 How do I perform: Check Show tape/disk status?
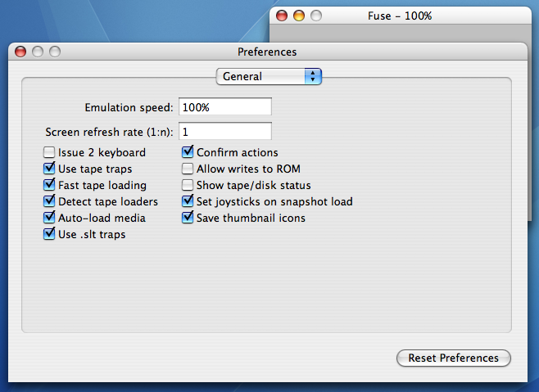pos(188,186)
